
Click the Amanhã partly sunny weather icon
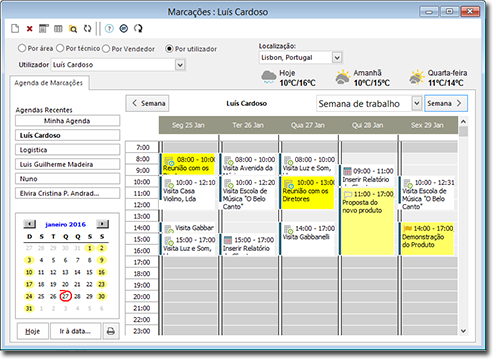343,77
